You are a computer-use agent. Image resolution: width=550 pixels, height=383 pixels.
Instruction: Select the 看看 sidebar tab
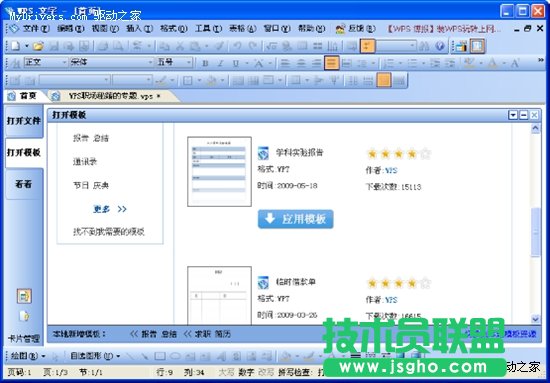tap(24, 184)
